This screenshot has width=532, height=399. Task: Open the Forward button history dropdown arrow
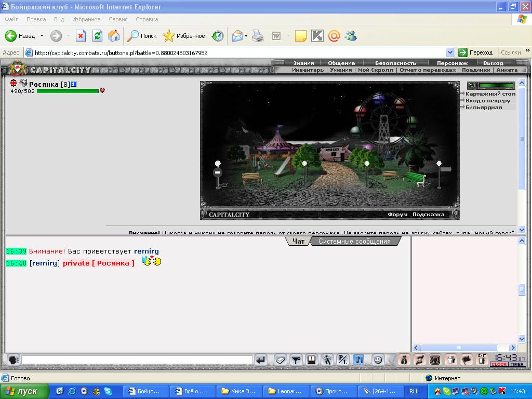(x=68, y=36)
